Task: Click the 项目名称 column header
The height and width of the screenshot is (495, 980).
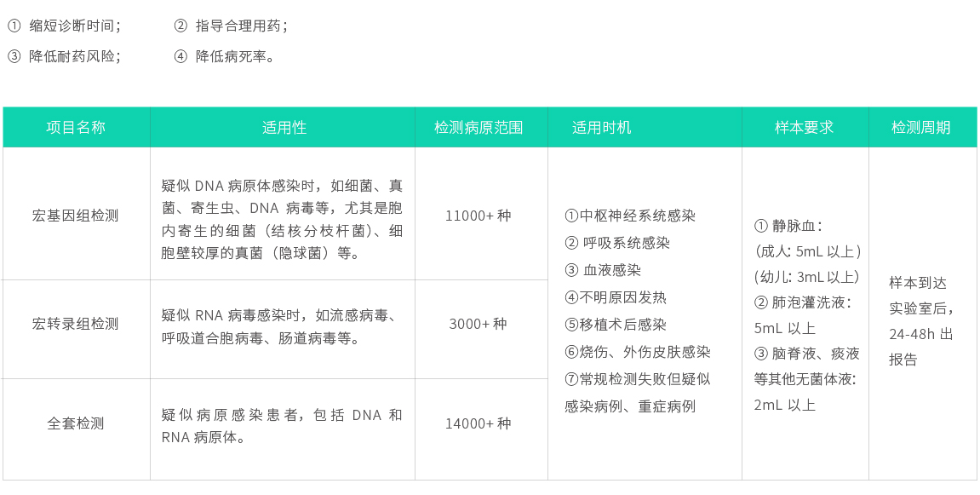Action: point(76,128)
